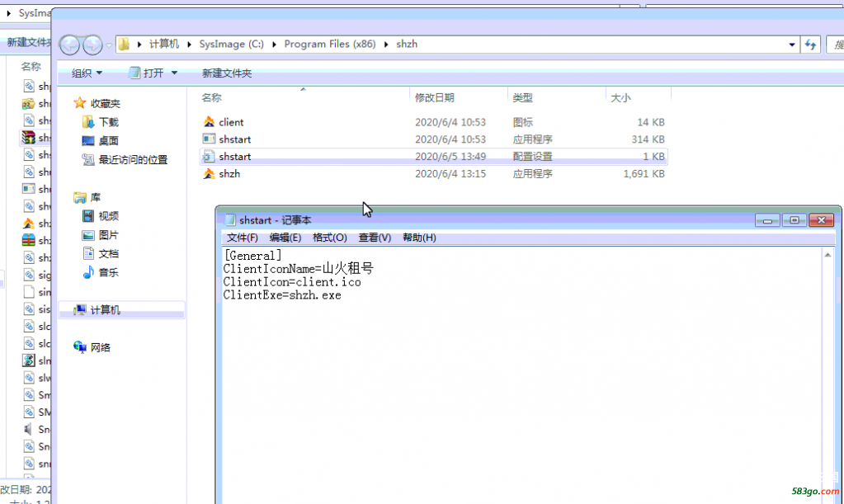Viewport: 844px width, 504px height.
Task: Click 新建文件夹 new folder button
Action: click(x=227, y=73)
